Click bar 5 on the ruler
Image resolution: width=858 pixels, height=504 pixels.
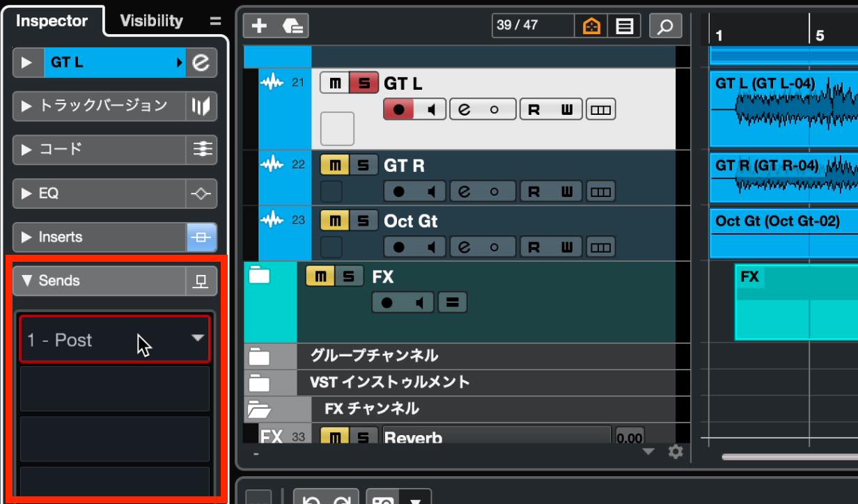(x=820, y=35)
